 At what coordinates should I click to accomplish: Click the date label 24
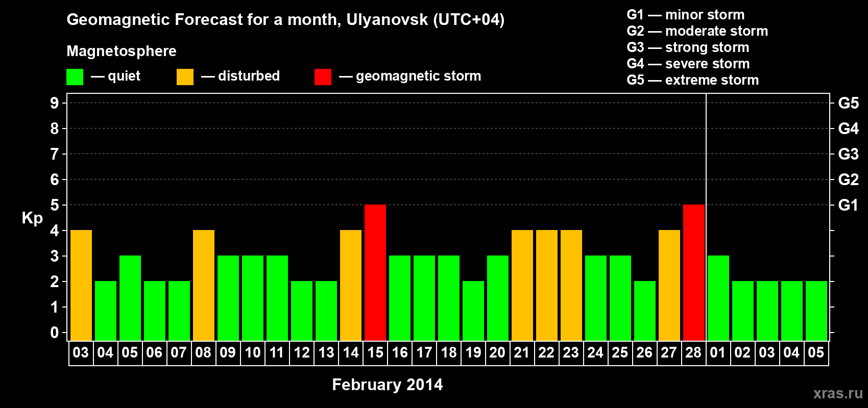coord(595,352)
